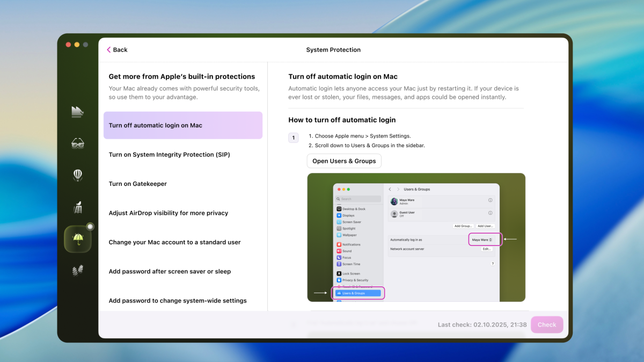Open the hot air balloon module
This screenshot has height=362, width=644.
78,175
